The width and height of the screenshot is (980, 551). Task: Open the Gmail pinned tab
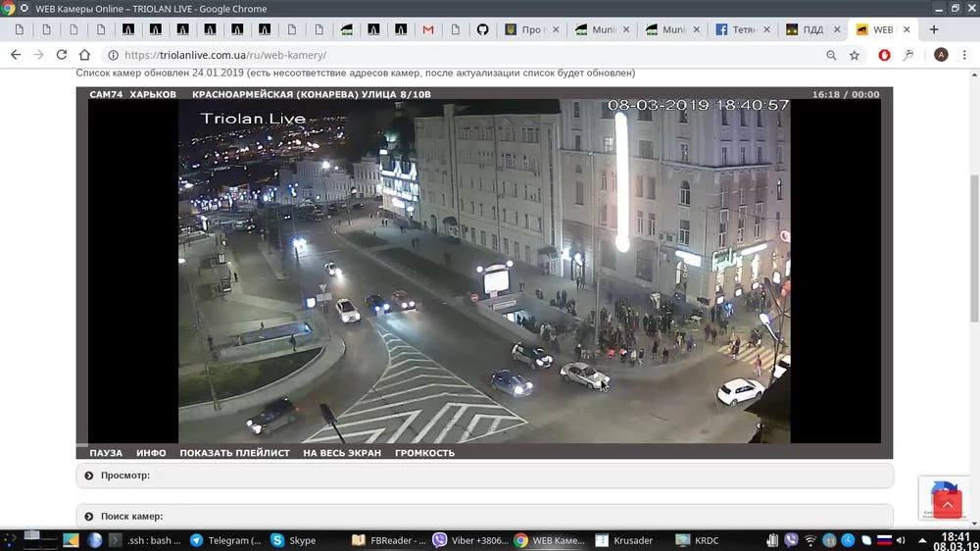(x=428, y=29)
